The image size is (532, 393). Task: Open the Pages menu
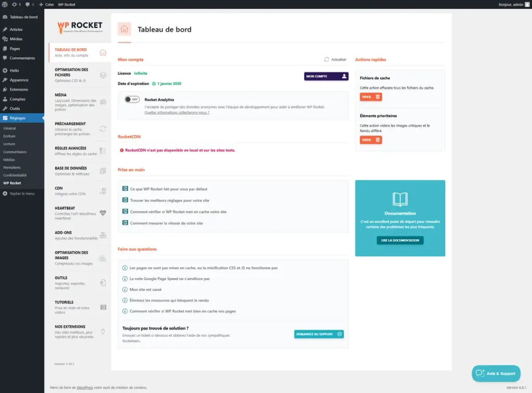pos(22,48)
